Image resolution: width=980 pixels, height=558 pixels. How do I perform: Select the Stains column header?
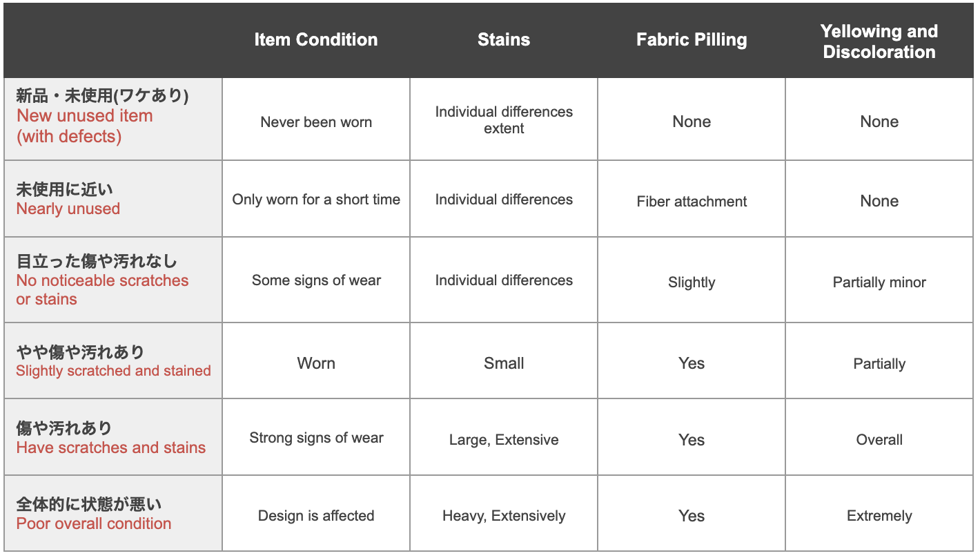coord(504,39)
